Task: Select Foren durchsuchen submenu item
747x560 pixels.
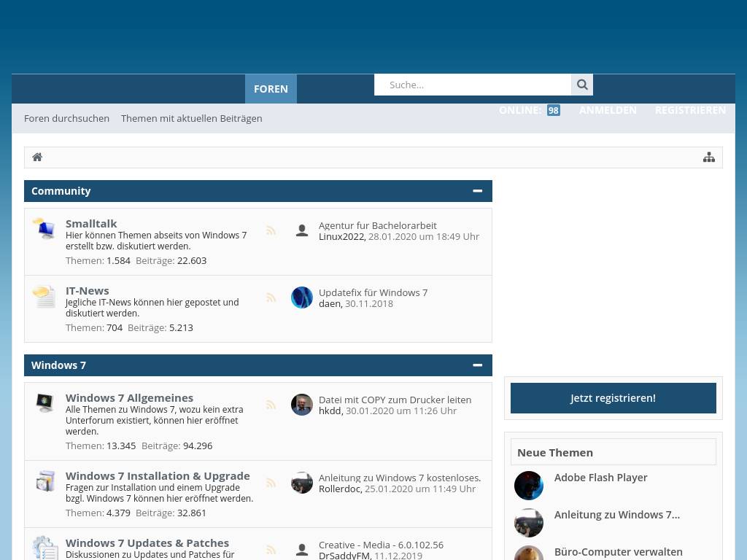Action: (66, 118)
